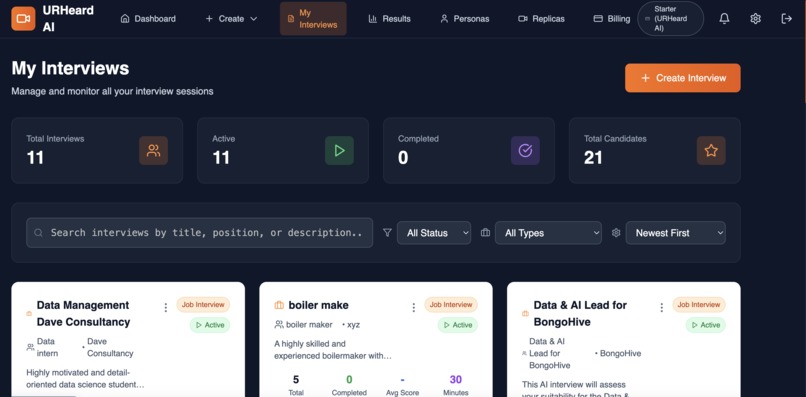The width and height of the screenshot is (806, 397).
Task: Go to Dashboard
Action: [x=148, y=19]
